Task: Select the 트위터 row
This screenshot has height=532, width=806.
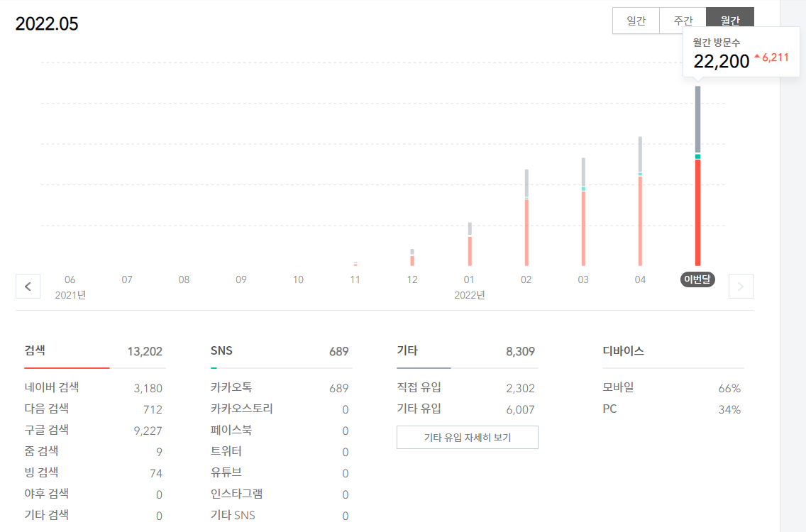Action: 280,452
